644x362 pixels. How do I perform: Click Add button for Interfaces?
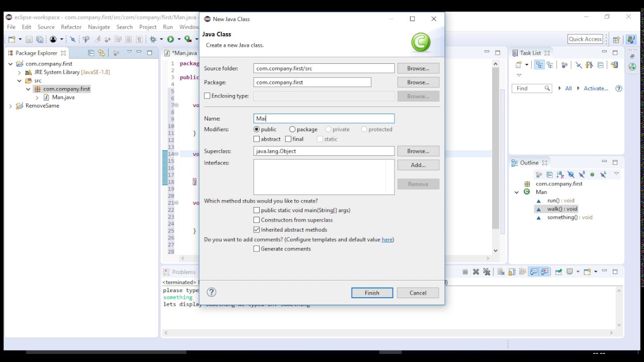pos(418,165)
